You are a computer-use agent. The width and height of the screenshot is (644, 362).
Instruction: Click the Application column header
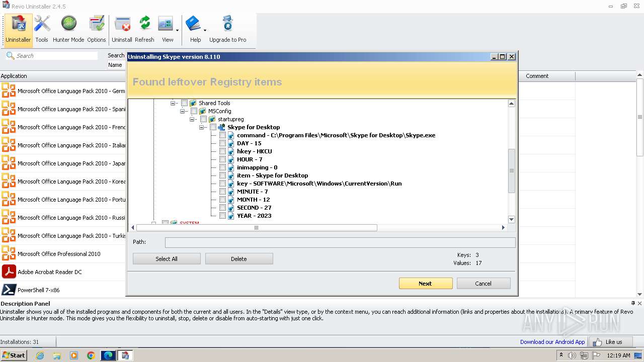(x=63, y=76)
